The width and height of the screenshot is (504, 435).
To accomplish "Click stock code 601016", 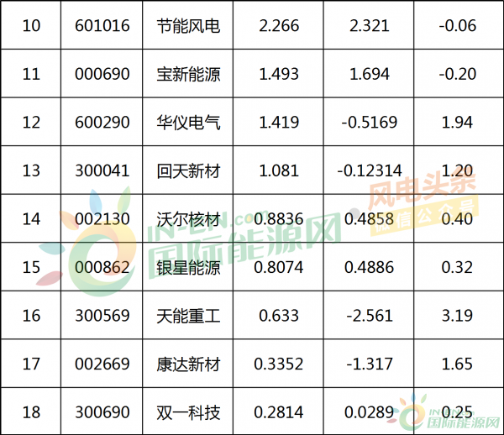I will [102, 26].
